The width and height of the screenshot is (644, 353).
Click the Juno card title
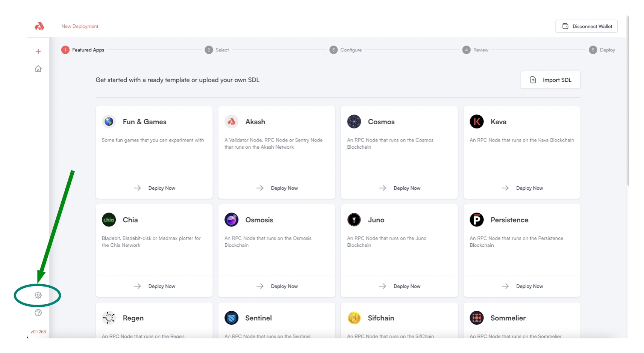pyautogui.click(x=376, y=220)
